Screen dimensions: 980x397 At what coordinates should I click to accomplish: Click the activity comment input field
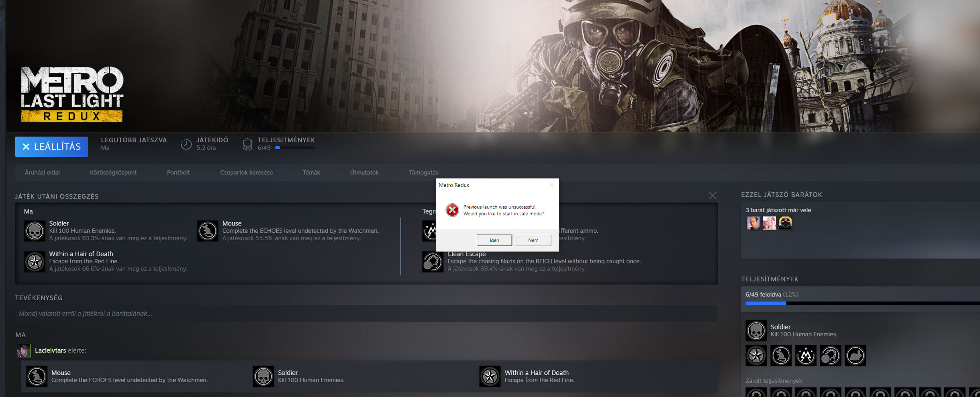[366, 313]
